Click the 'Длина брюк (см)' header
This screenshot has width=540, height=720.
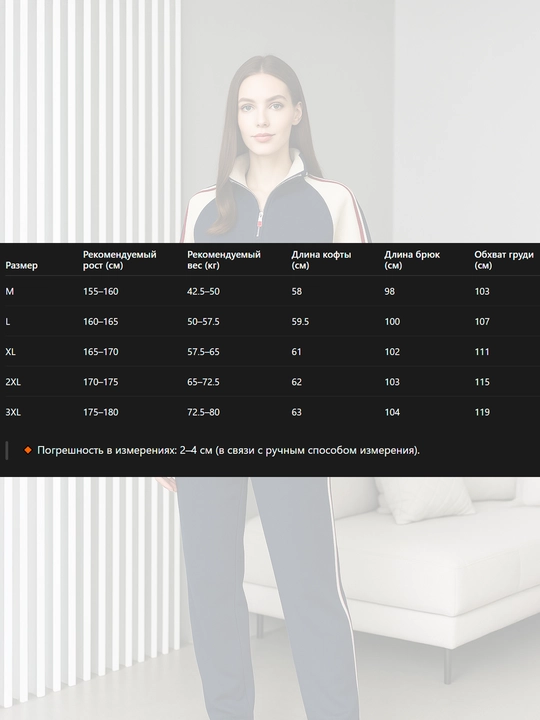pos(412,260)
